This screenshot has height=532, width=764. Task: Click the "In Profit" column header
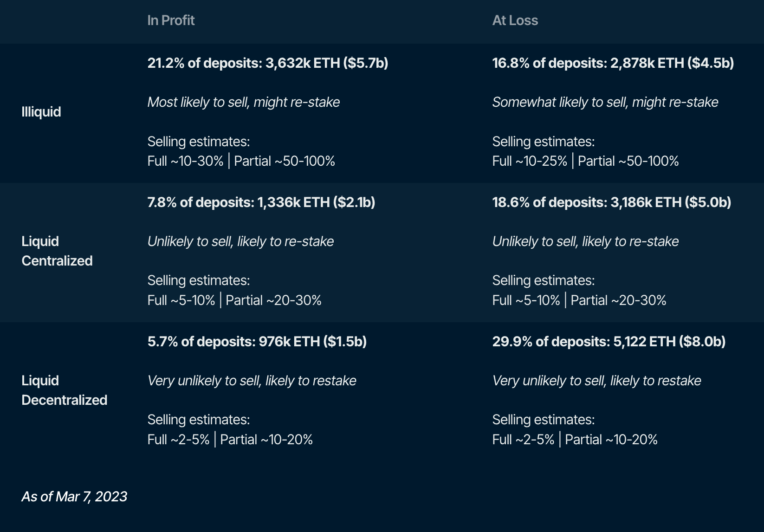[x=171, y=20]
